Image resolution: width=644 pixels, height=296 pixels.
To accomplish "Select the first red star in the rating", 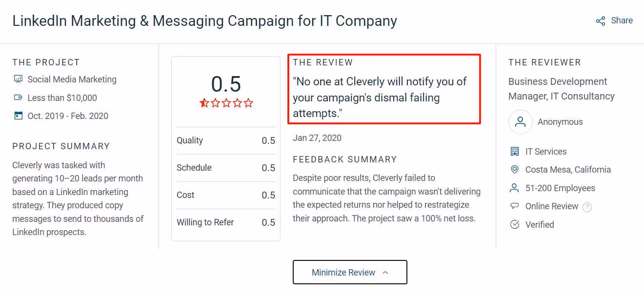I will click(x=204, y=103).
